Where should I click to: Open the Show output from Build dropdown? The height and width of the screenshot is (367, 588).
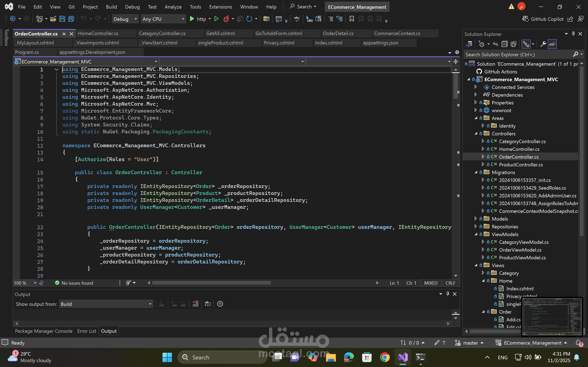[106, 304]
